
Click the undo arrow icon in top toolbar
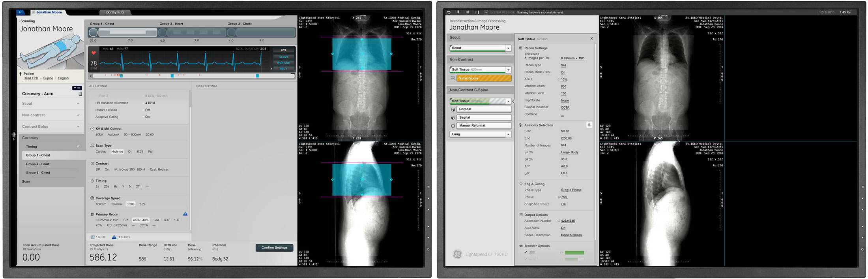(449, 12)
